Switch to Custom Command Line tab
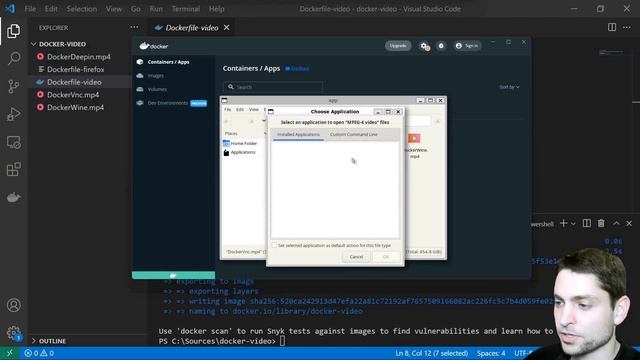This screenshot has width=640, height=360. coord(353,134)
